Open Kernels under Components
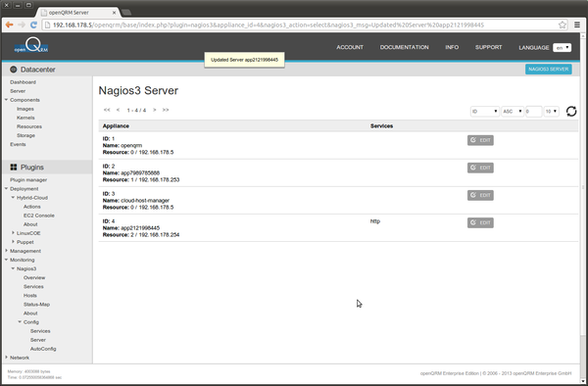 25,118
